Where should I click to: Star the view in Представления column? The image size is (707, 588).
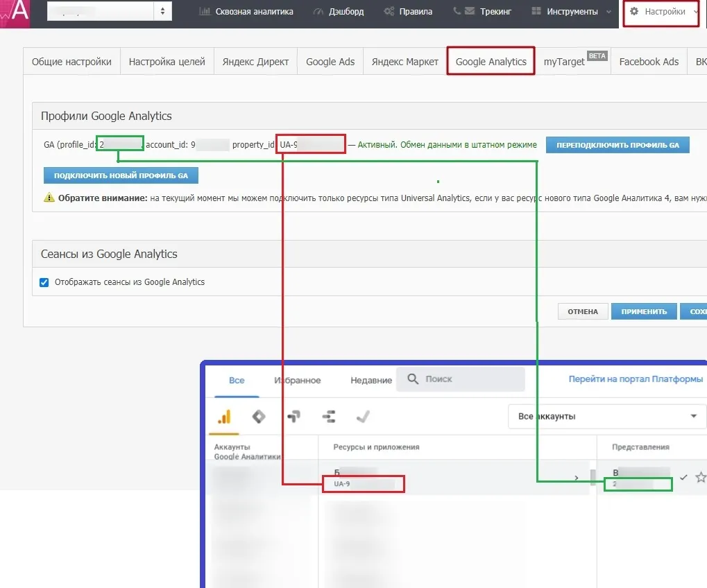pos(700,477)
